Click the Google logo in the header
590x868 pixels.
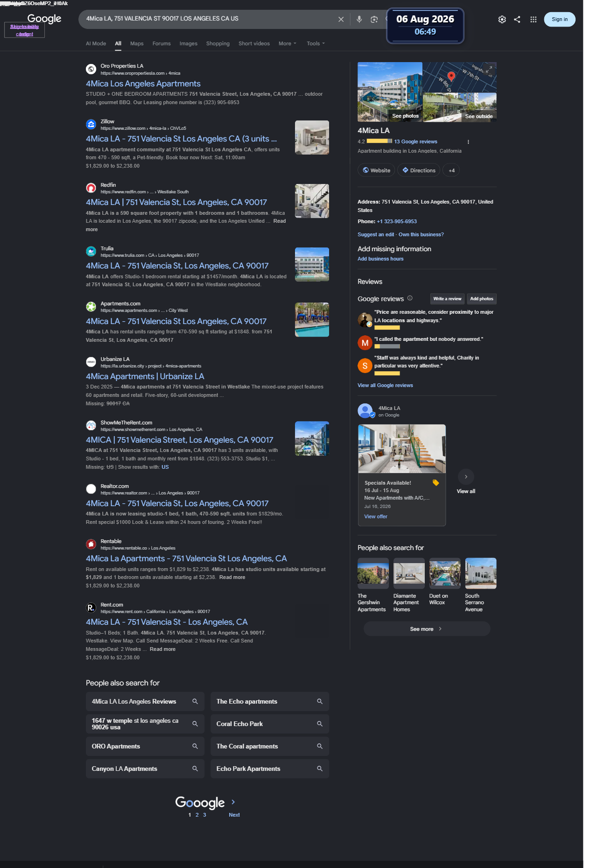click(44, 19)
